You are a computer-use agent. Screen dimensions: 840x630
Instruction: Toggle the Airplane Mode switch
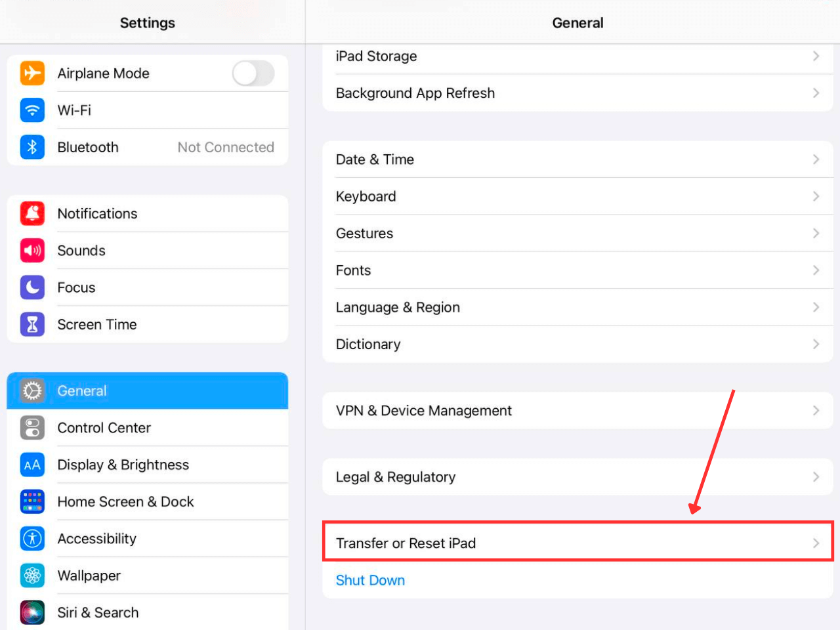[254, 73]
